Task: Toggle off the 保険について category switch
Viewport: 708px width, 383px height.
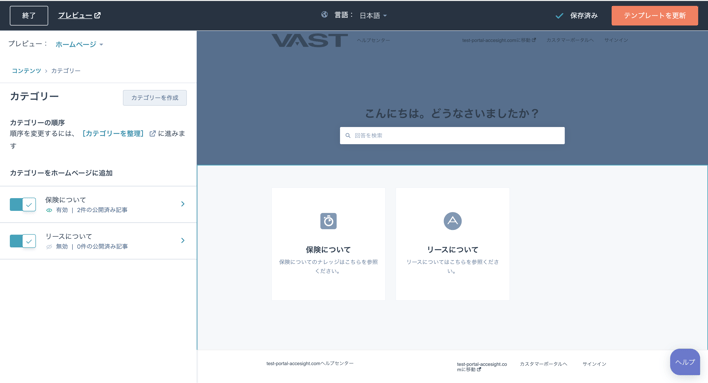Action: point(23,205)
